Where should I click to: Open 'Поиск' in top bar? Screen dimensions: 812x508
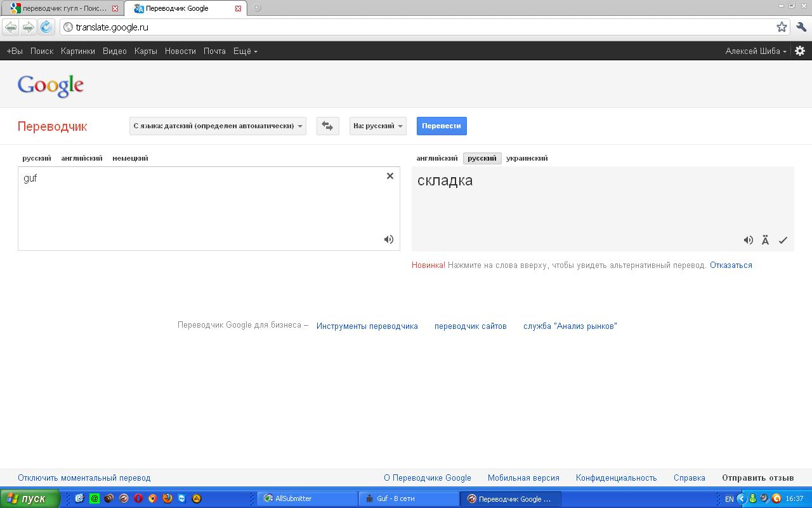point(42,51)
